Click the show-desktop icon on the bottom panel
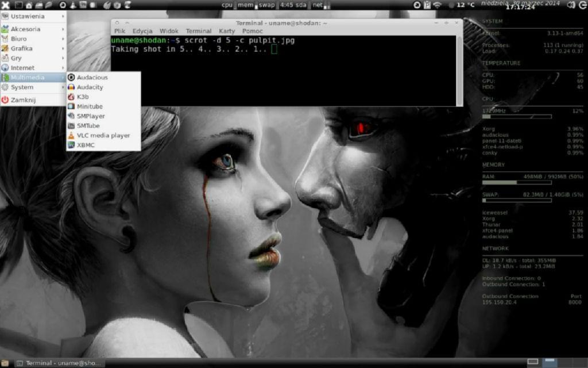588x368 pixels. click(5, 363)
